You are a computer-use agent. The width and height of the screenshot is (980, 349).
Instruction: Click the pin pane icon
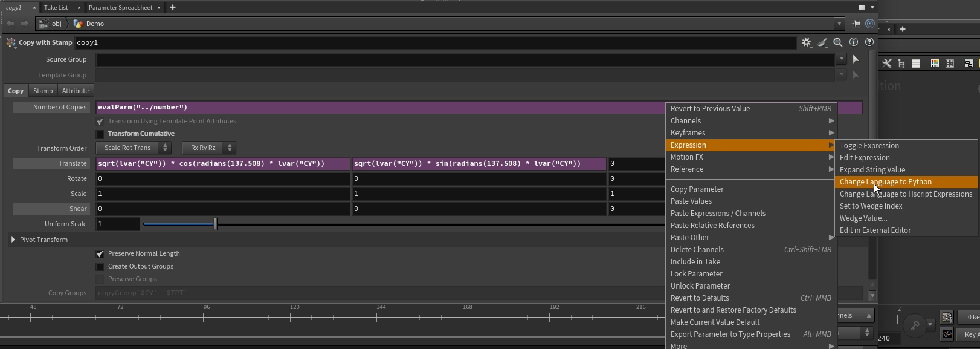856,24
